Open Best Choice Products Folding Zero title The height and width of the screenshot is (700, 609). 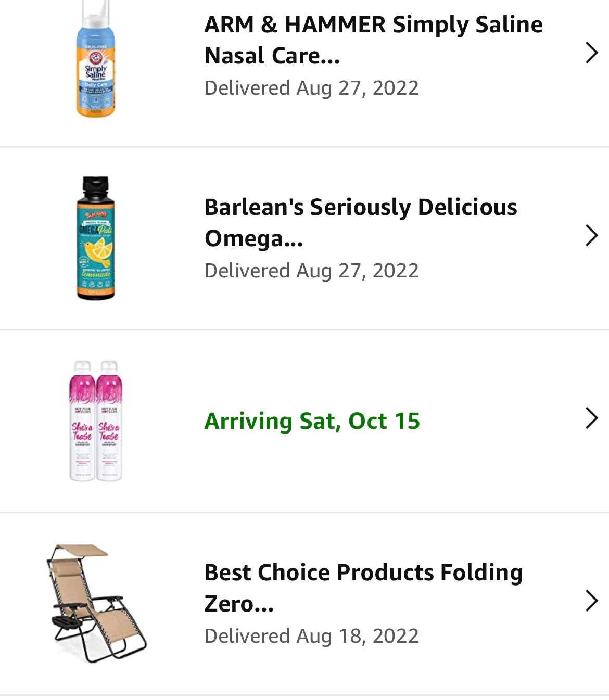pos(363,588)
